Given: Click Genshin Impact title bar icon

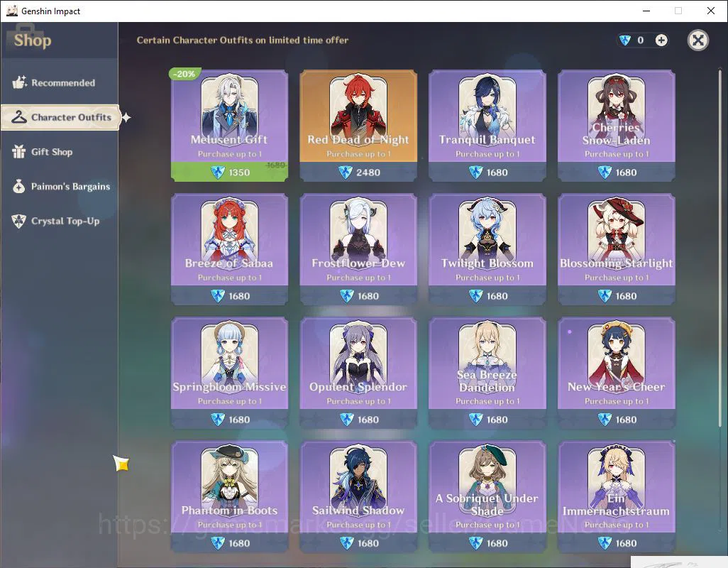Looking at the screenshot, I should (12, 11).
